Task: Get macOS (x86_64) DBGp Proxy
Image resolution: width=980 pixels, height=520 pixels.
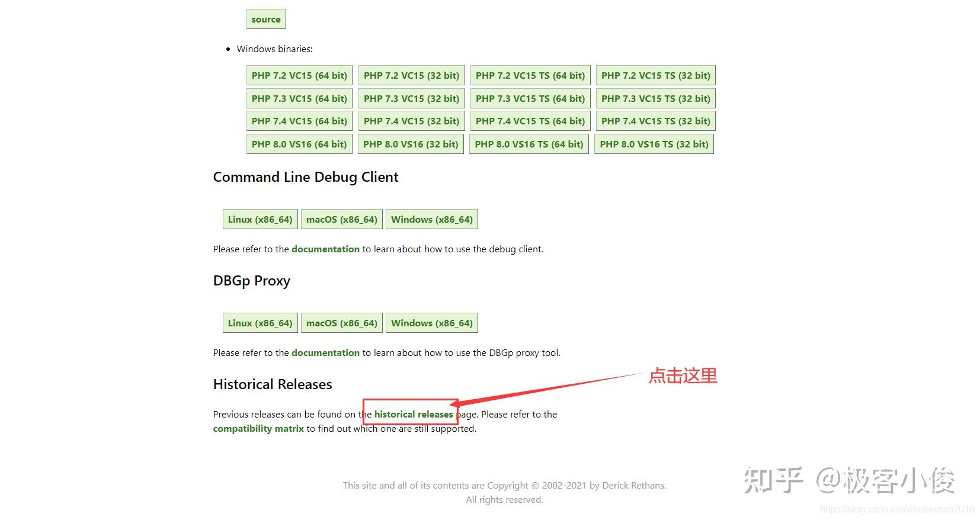Action: [x=342, y=323]
